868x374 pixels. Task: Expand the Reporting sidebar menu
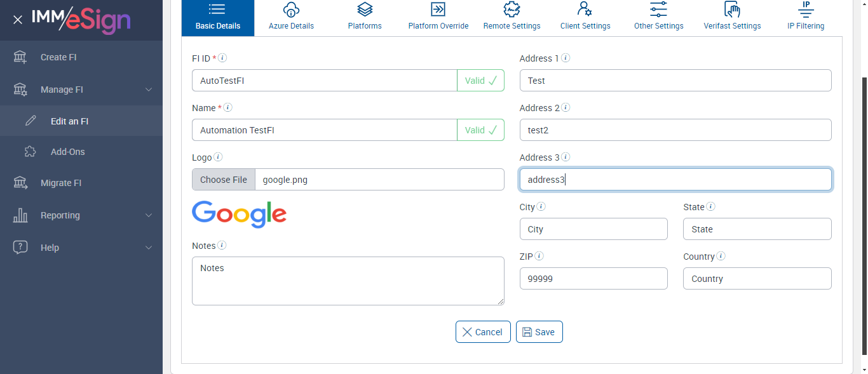149,215
